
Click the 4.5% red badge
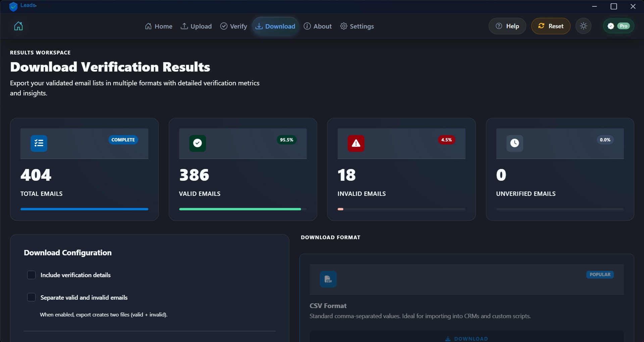click(x=446, y=140)
